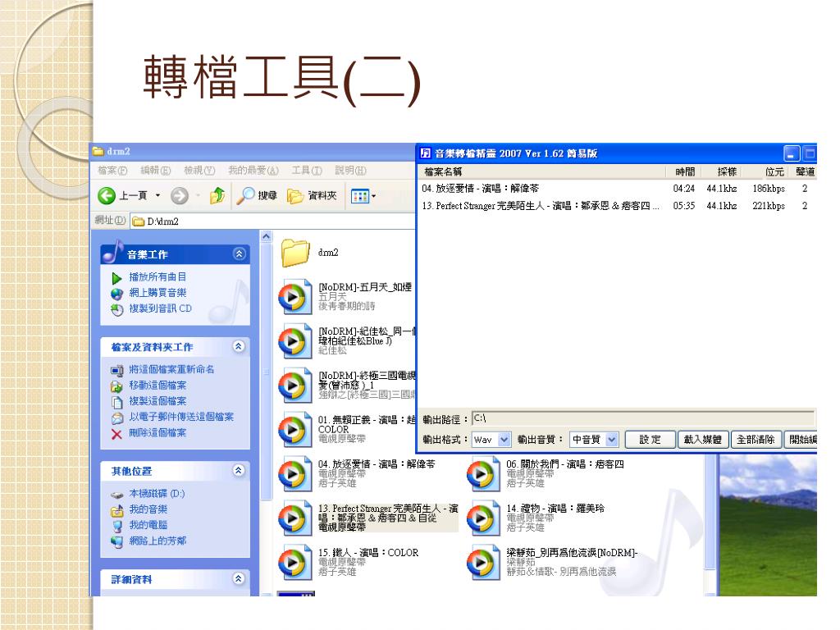This screenshot has height=630, width=840.
Task: Open the 檔案(F) menu in Explorer
Action: click(112, 171)
